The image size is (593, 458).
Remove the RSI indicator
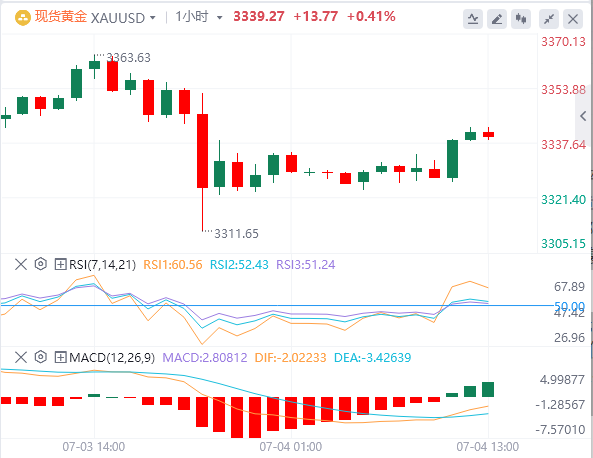[x=21, y=264]
